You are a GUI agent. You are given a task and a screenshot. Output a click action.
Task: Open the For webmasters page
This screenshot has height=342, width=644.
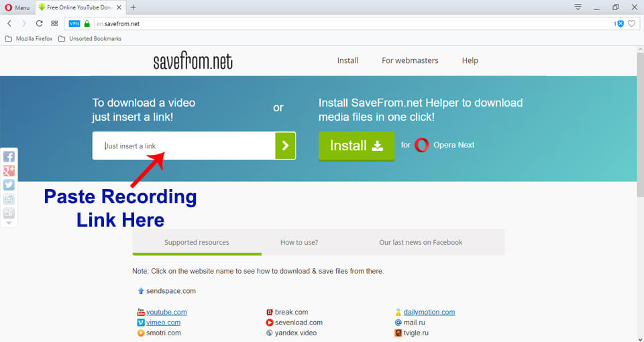410,60
